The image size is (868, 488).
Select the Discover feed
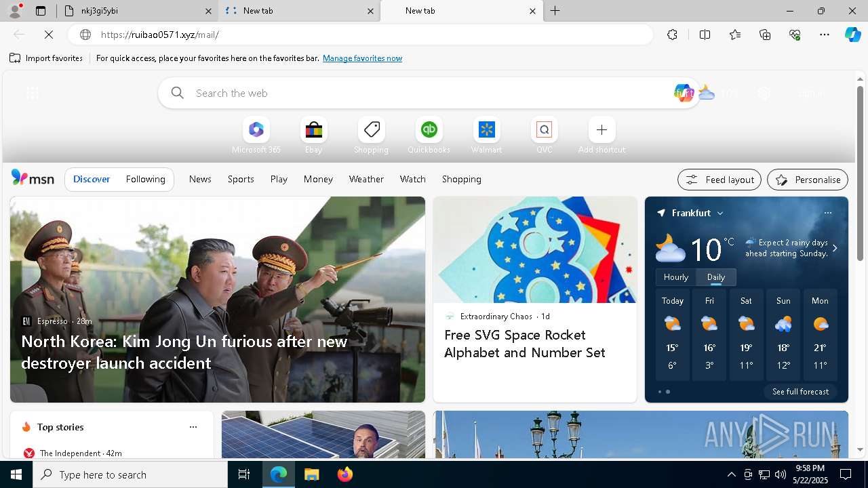coord(92,179)
